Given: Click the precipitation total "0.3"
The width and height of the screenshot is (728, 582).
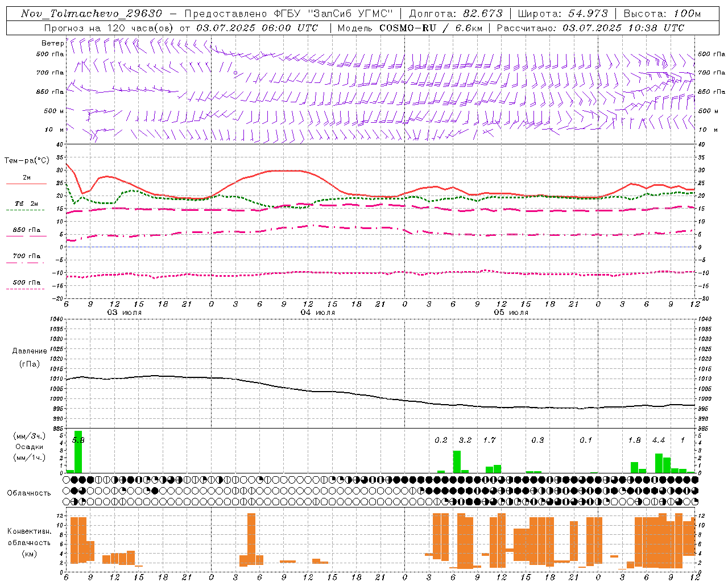Looking at the screenshot, I should (x=537, y=440).
